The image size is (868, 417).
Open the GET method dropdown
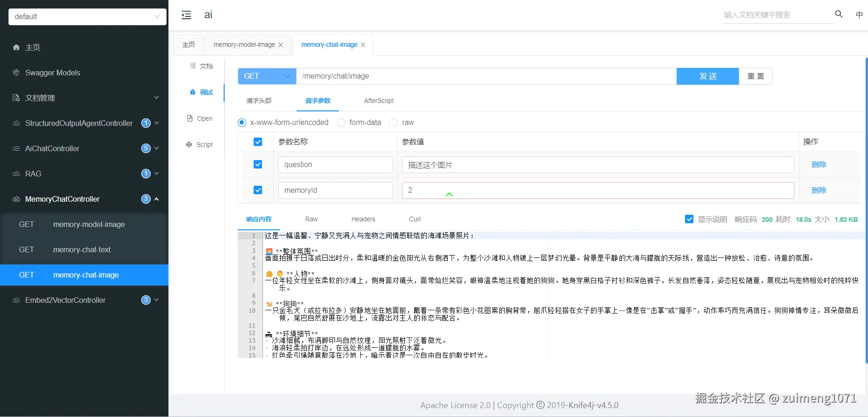[267, 76]
